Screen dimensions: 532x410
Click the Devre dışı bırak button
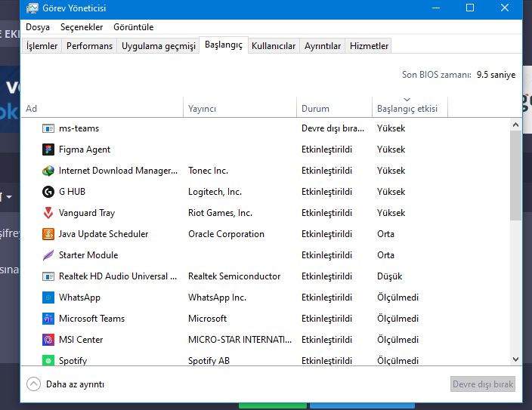[483, 384]
